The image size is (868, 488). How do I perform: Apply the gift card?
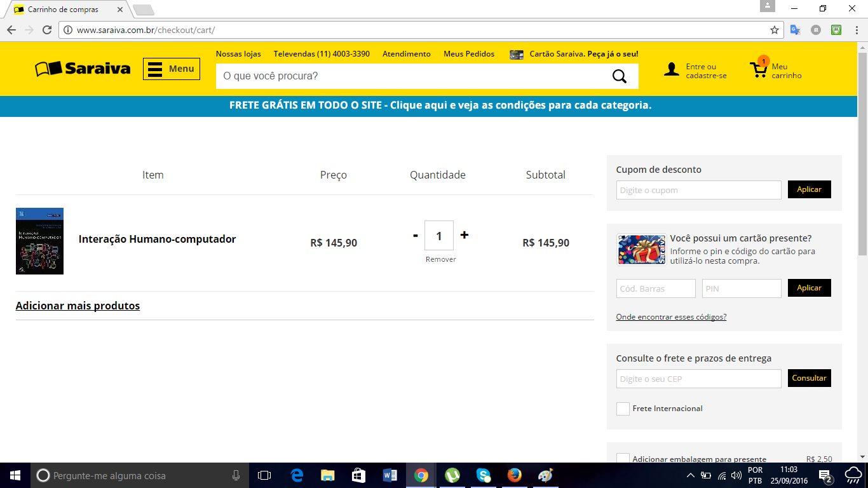point(810,288)
